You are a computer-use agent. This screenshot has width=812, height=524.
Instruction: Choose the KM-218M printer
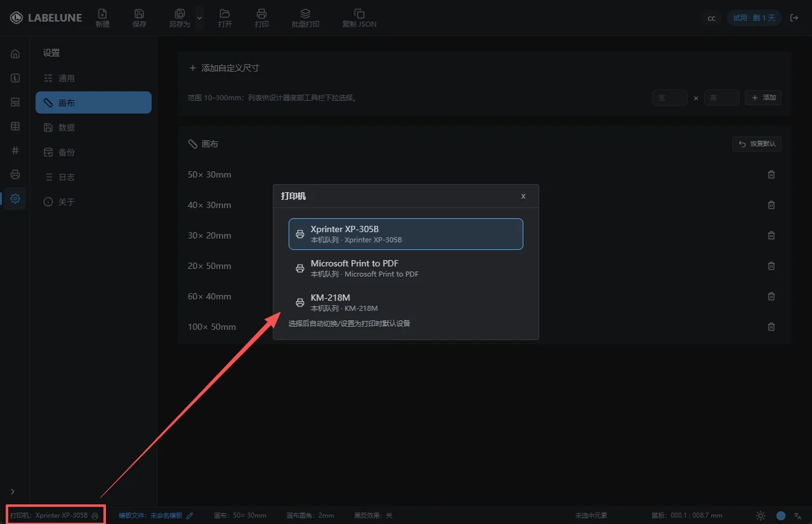click(x=406, y=303)
